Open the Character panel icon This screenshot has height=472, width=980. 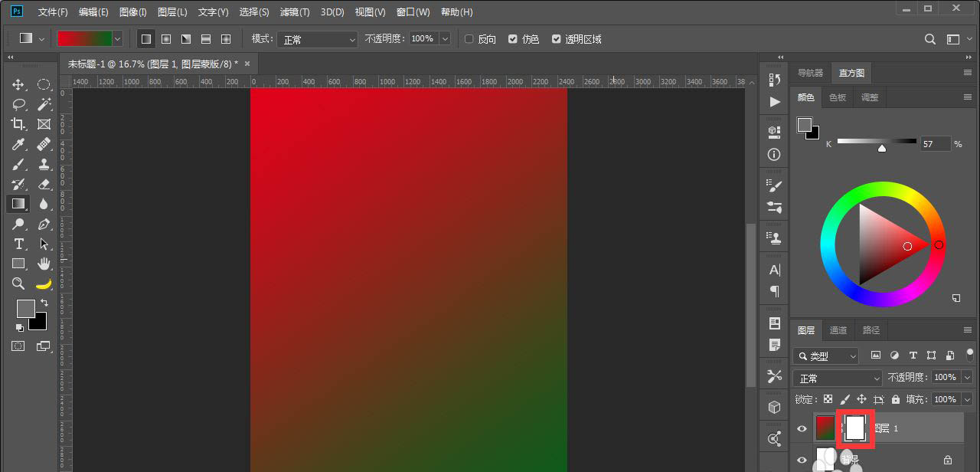point(774,270)
